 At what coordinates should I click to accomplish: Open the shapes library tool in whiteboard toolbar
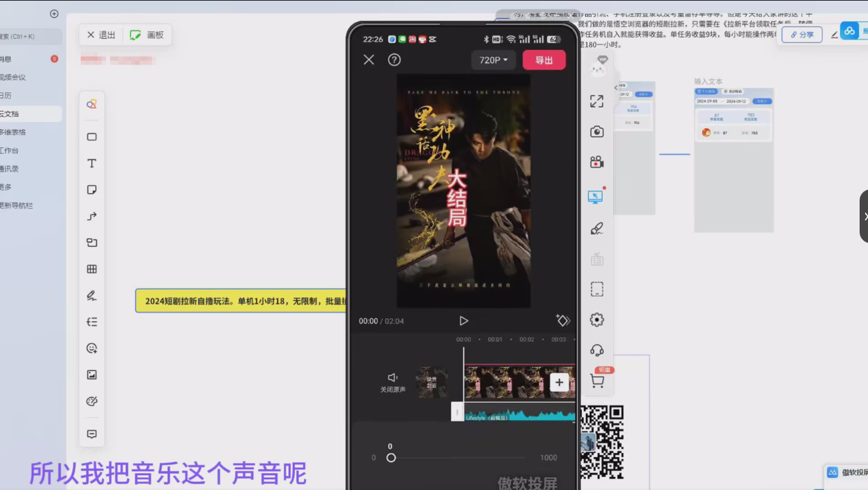coord(92,104)
